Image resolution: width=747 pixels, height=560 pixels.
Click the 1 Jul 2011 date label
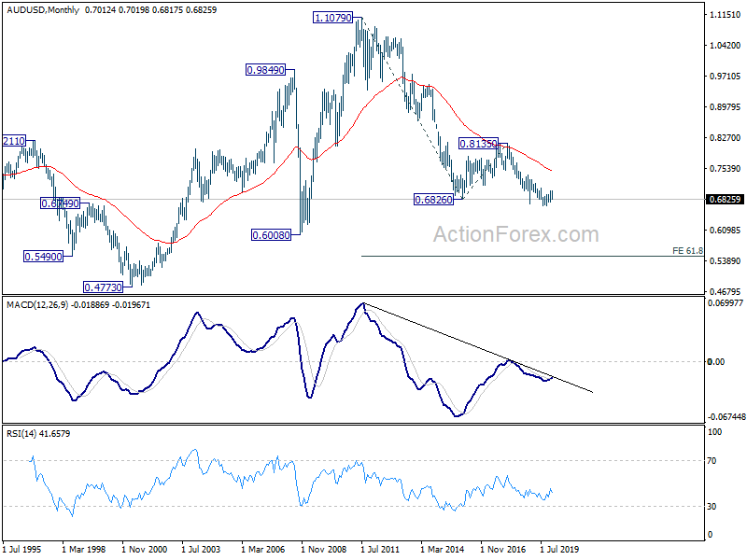[380, 549]
